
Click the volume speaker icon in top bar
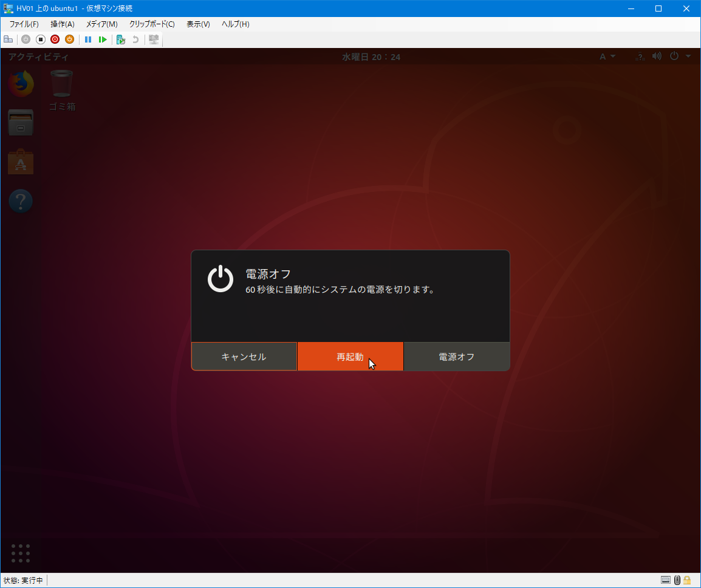657,56
